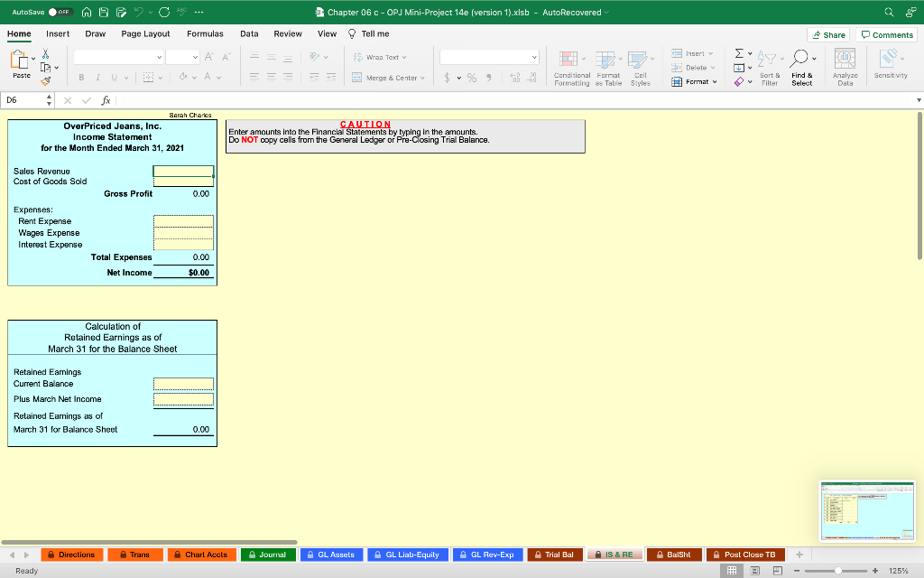Click the Save icon in title bar
This screenshot has width=924, height=578.
click(104, 12)
